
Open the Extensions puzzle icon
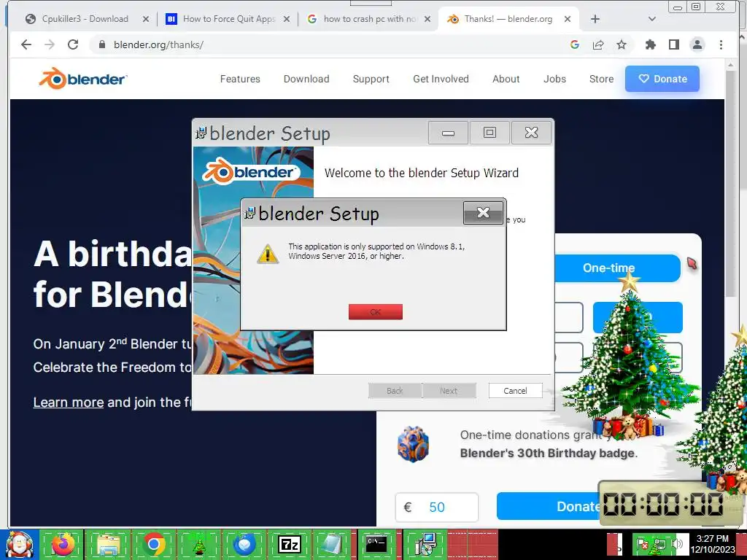(x=650, y=44)
